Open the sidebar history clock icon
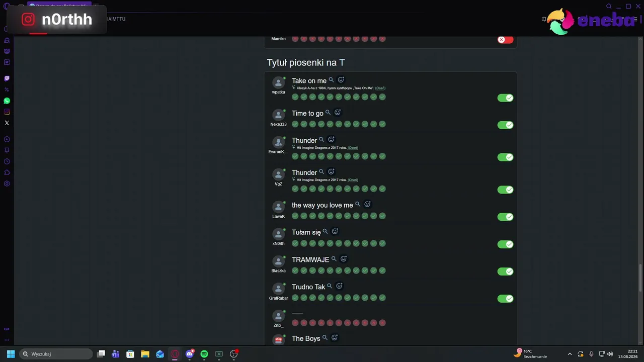This screenshot has height=362, width=644. coord(7,161)
